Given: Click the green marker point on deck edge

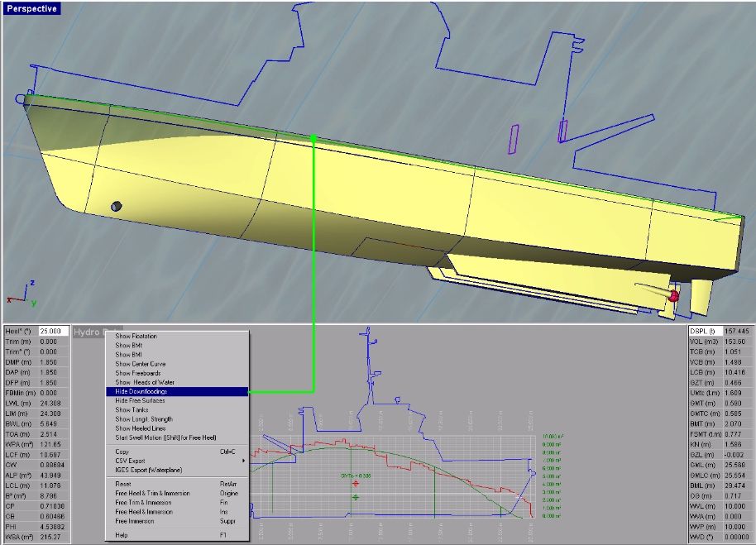Looking at the screenshot, I should click(313, 138).
